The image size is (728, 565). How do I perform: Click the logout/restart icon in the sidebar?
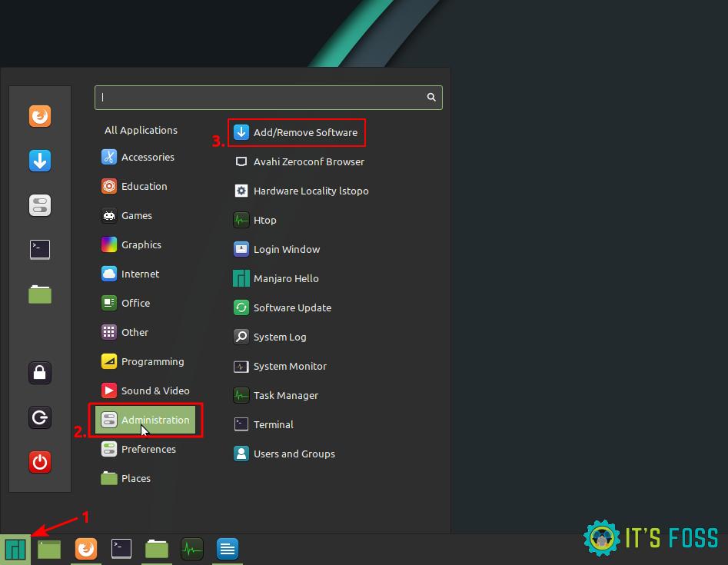pyautogui.click(x=39, y=417)
